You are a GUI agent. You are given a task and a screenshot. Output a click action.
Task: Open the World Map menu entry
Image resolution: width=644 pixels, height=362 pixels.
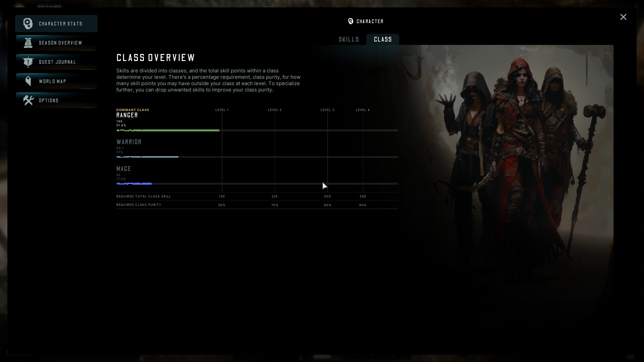(x=53, y=81)
